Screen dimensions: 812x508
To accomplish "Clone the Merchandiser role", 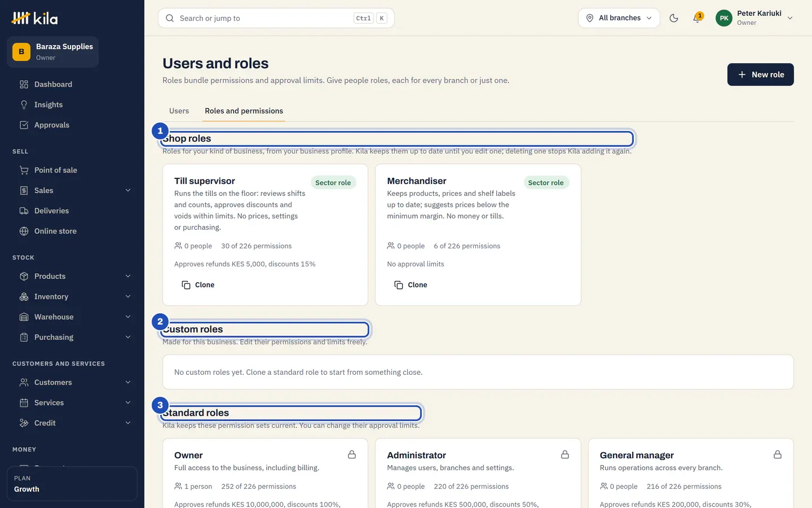I will coord(411,285).
